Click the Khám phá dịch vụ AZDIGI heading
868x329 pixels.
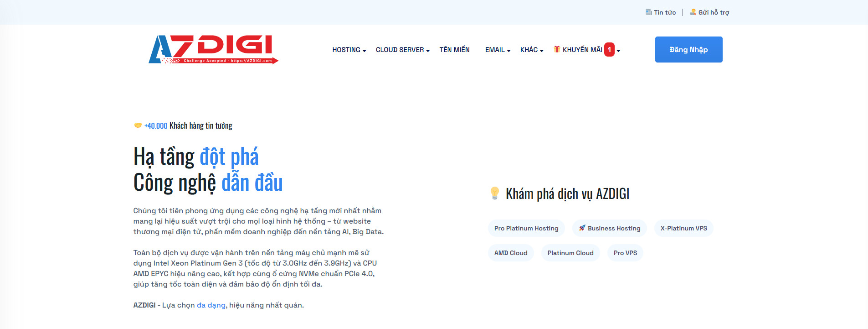(567, 194)
